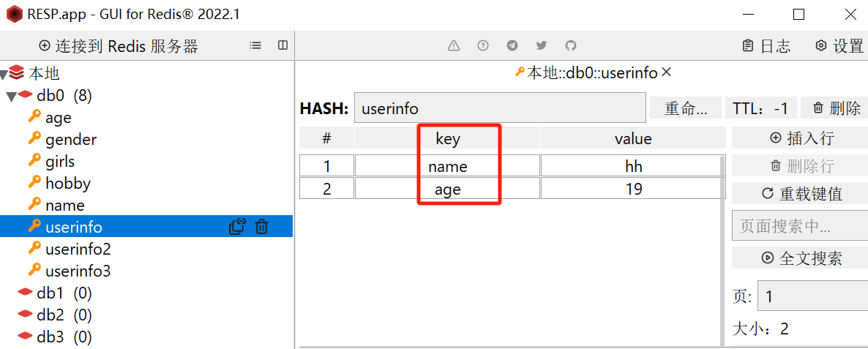Image resolution: width=868 pixels, height=349 pixels.
Task: Click the HASH key name field
Action: pyautogui.click(x=500, y=108)
